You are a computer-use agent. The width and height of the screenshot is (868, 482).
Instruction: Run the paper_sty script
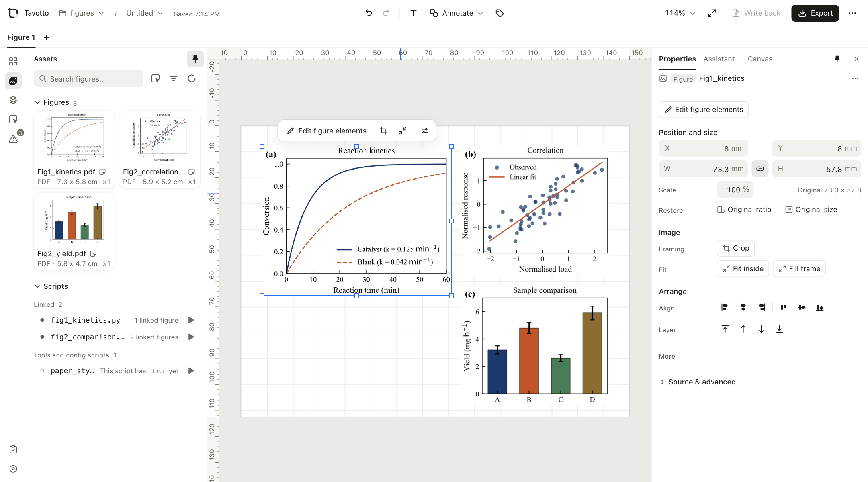(191, 371)
